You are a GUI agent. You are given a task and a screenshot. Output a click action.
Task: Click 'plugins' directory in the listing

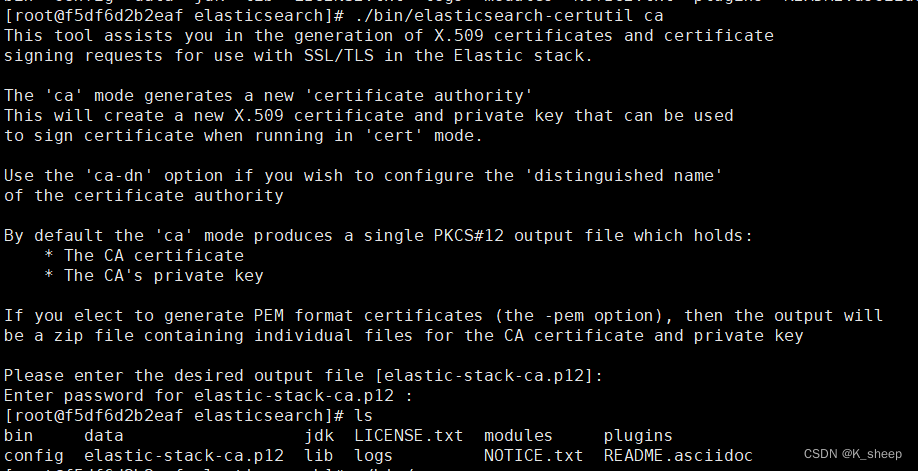[638, 436]
